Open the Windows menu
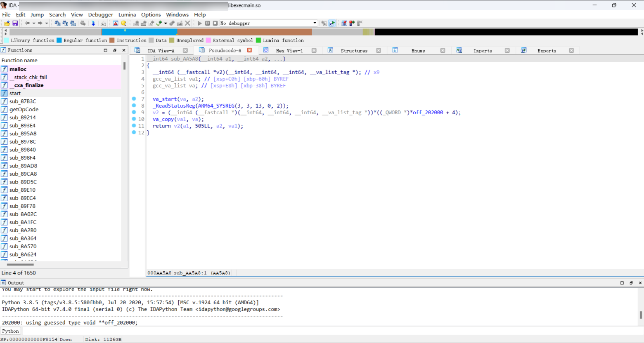 tap(178, 14)
